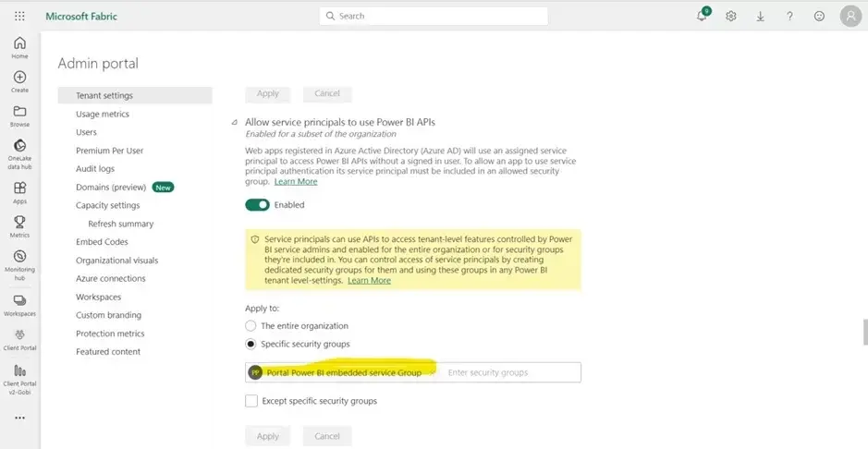The height and width of the screenshot is (449, 868).
Task: Open Learn More link in description
Action: coord(296,181)
